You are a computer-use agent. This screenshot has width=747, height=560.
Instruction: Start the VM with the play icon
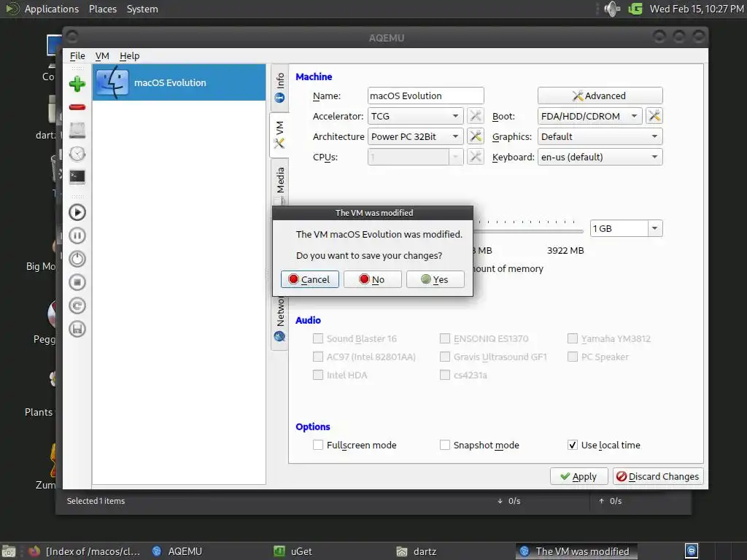click(77, 212)
